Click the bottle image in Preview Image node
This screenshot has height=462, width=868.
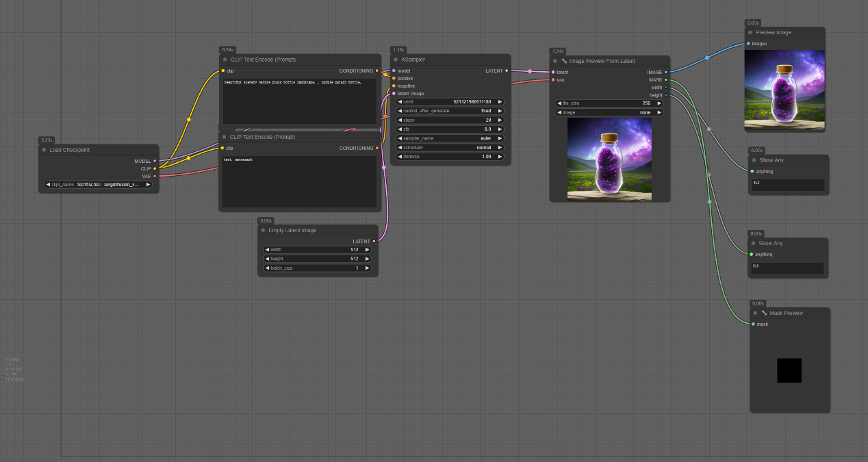coord(784,89)
